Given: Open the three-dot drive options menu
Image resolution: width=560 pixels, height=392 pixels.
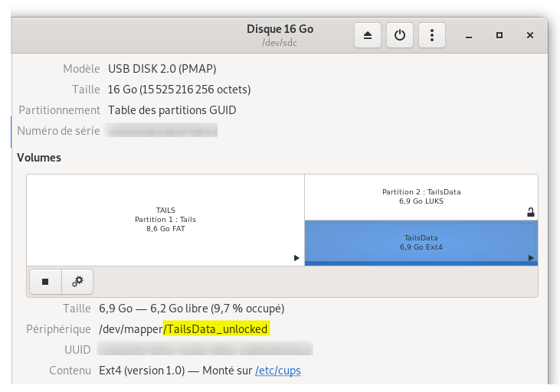Looking at the screenshot, I should click(x=432, y=35).
